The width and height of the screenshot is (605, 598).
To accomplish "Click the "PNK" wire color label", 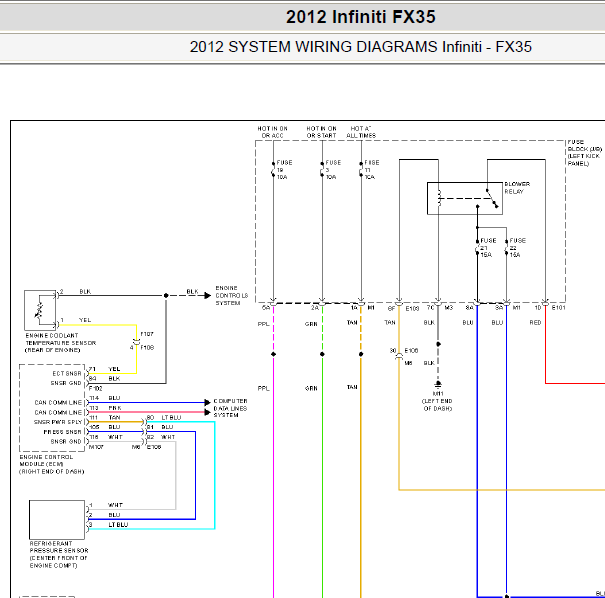I will 115,408.
